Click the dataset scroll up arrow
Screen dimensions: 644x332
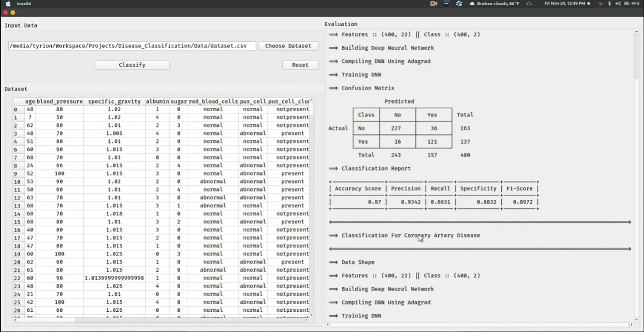click(x=311, y=100)
